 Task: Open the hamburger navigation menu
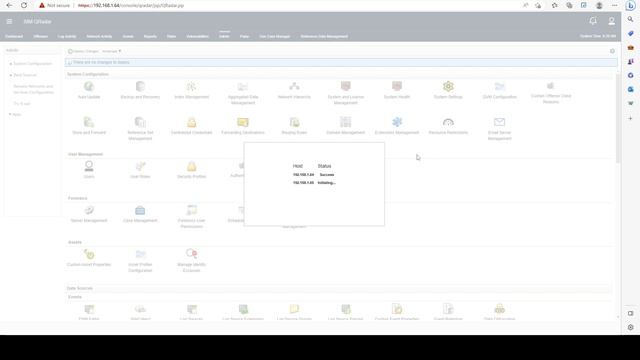(9, 21)
